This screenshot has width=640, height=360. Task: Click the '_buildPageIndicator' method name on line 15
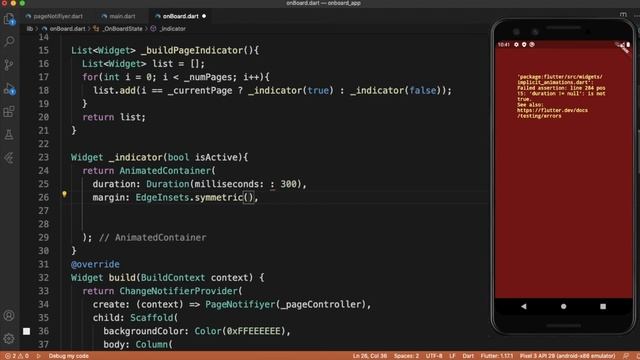(x=192, y=50)
